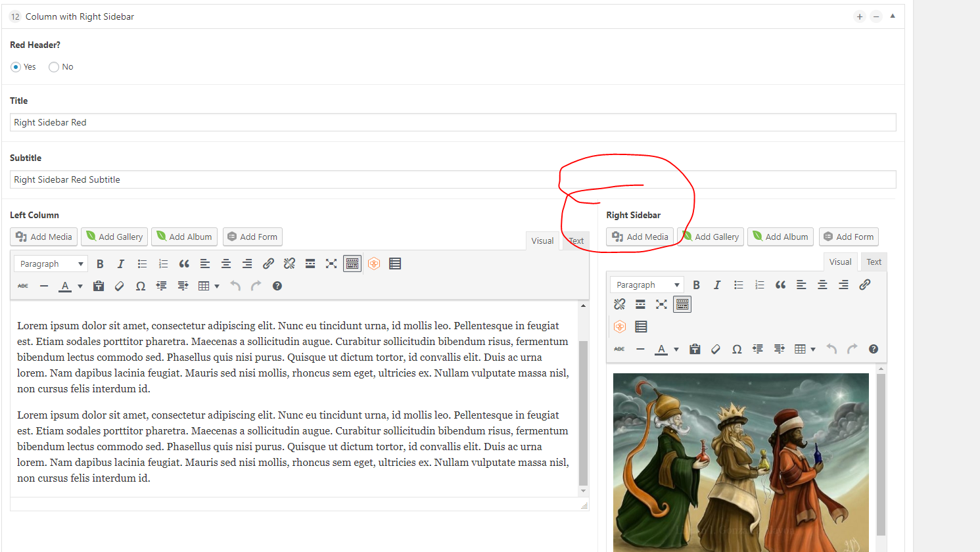Toggle fullscreen mode in Right Sidebar editor
980x552 pixels.
(x=661, y=304)
